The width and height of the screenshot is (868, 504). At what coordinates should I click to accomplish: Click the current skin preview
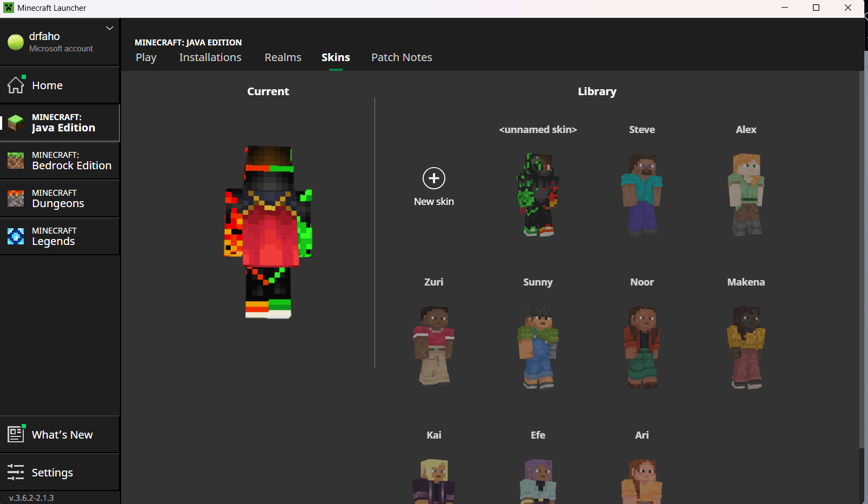tap(269, 232)
